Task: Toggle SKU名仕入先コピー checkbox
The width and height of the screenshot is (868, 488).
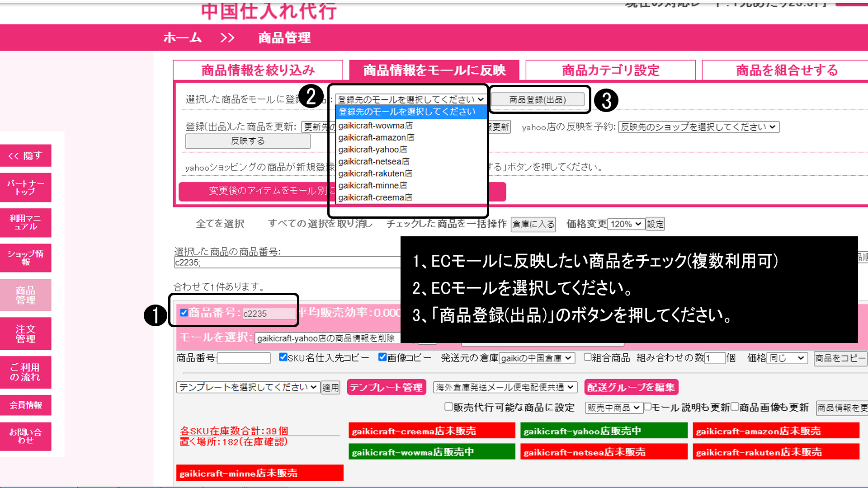Action: click(283, 357)
